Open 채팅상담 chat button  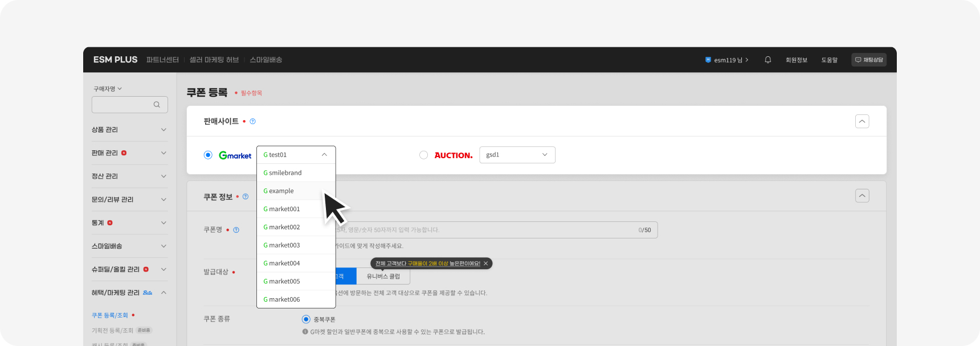click(x=869, y=60)
